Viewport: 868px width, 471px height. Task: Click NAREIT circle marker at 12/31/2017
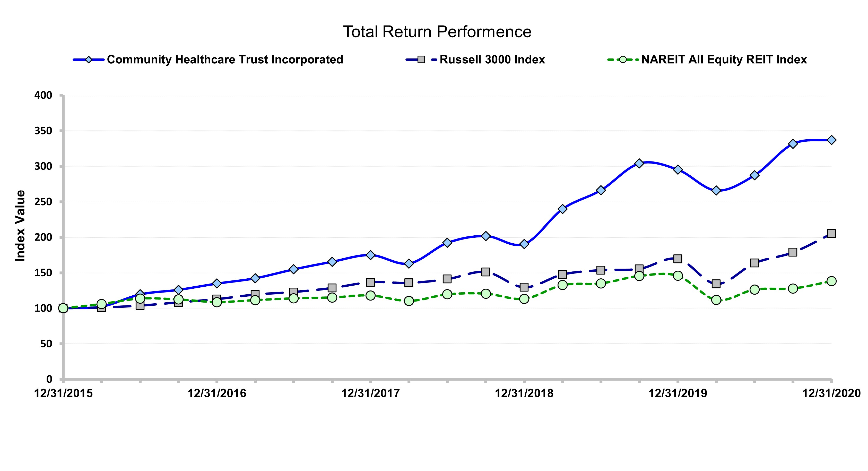(x=370, y=295)
